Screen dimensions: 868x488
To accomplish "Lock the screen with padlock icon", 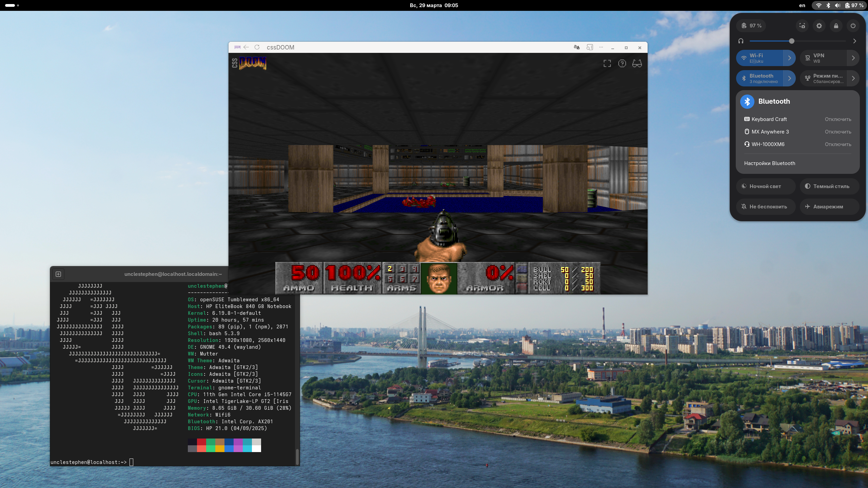I will 836,26.
